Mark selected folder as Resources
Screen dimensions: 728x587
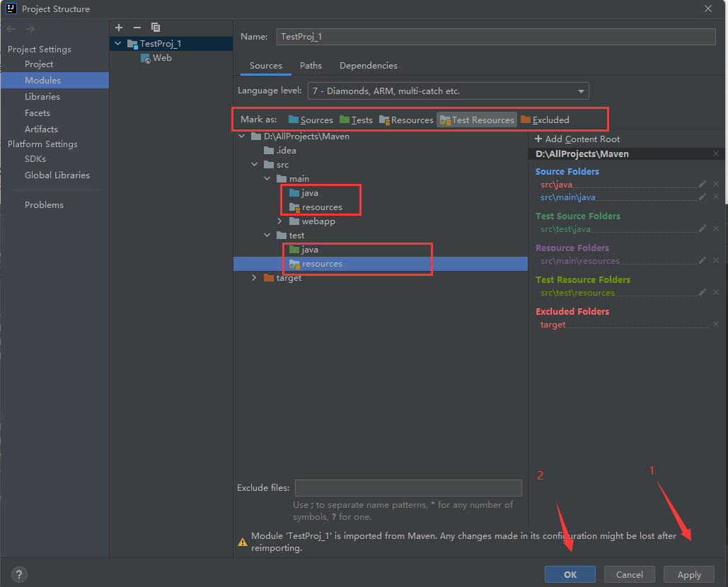406,120
